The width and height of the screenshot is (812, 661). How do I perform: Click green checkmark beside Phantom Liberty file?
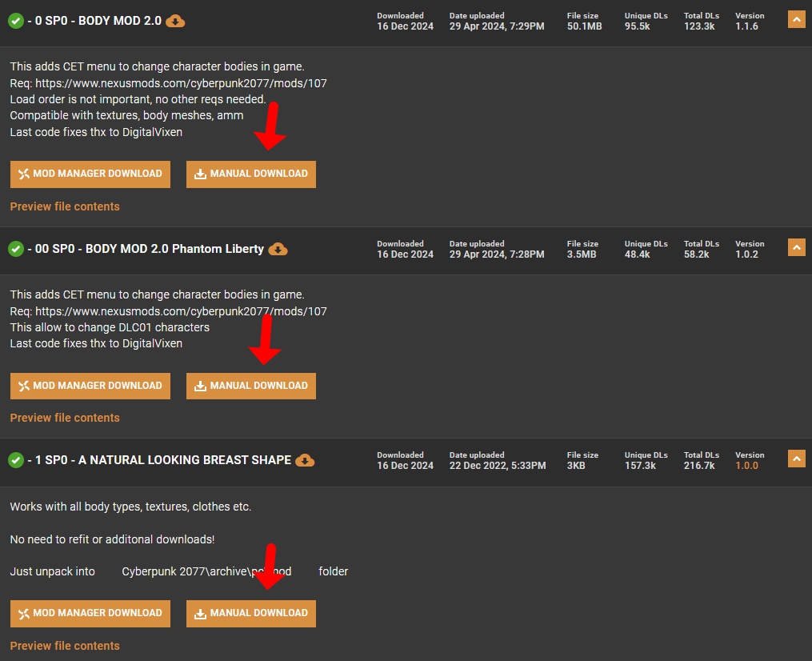click(x=16, y=249)
